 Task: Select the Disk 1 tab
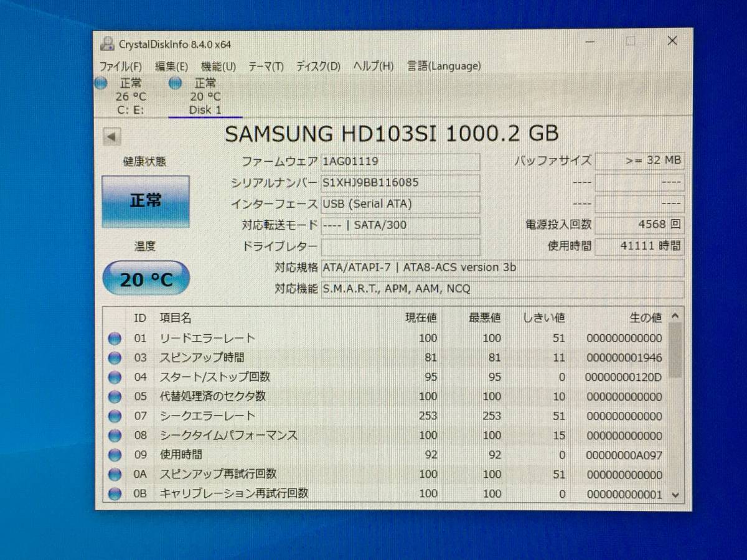(205, 96)
